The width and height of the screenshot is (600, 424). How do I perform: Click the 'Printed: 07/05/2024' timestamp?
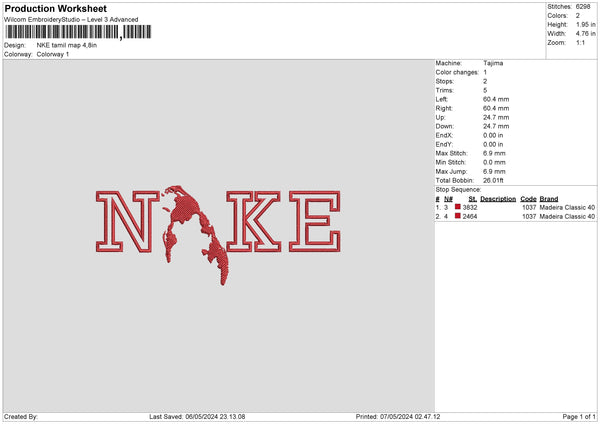(x=398, y=417)
